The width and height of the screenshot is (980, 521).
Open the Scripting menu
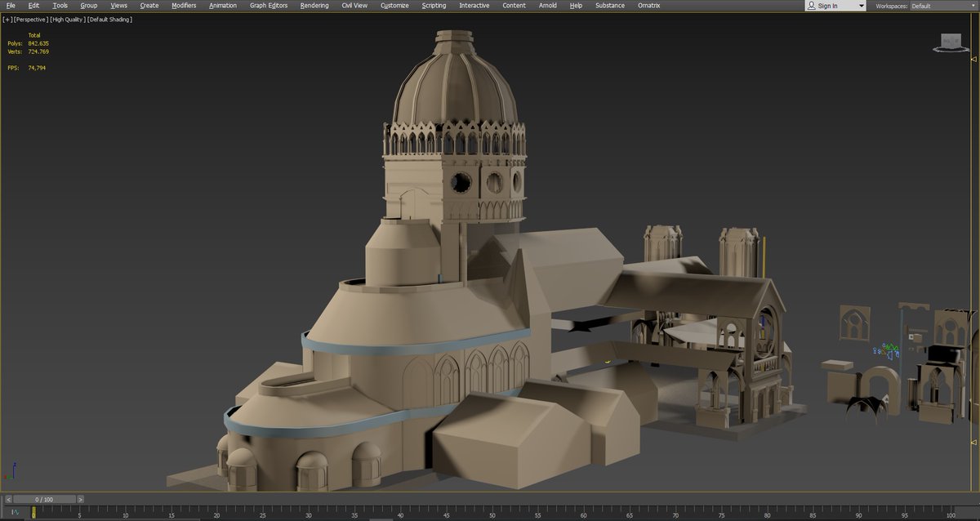click(434, 6)
